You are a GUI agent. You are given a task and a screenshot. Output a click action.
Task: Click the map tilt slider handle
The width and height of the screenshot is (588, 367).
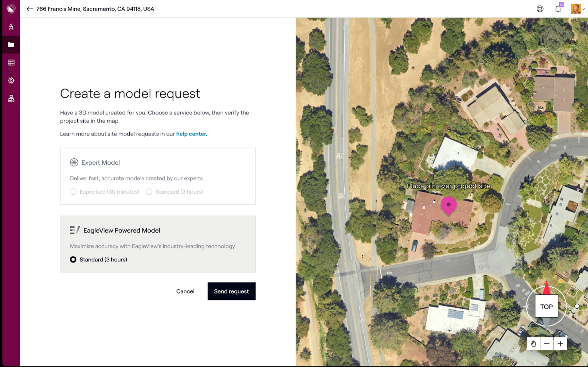577,306
